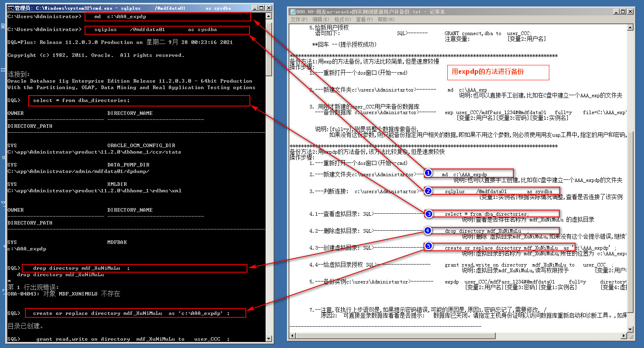Open the 格式(O) menu in Notepad
The width and height of the screenshot is (644, 348).
pyautogui.click(x=342, y=19)
